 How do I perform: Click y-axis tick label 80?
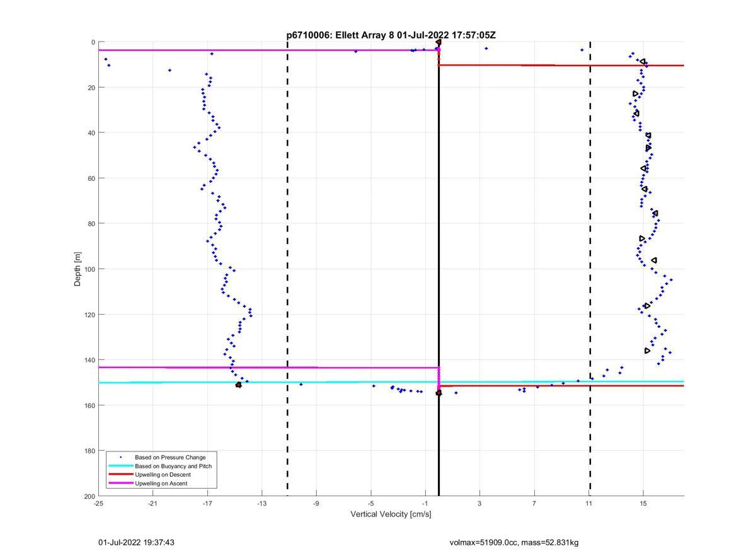91,224
